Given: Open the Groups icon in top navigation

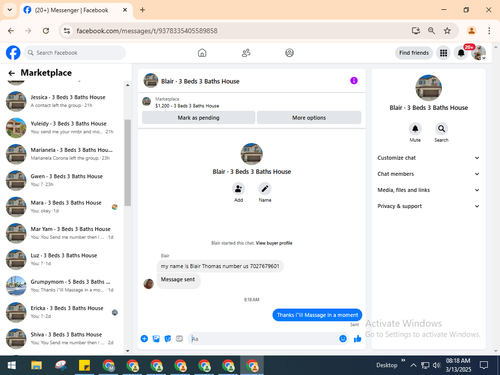Looking at the screenshot, I should tap(289, 53).
